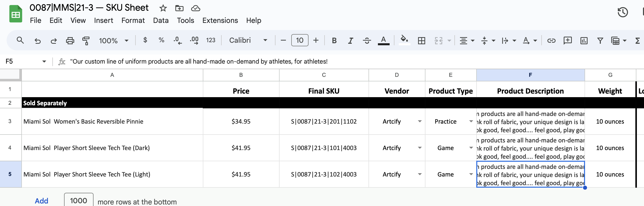
Task: Open version history clock icon
Action: click(622, 12)
